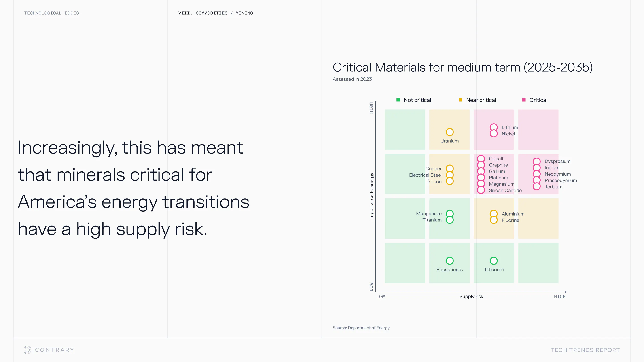The image size is (644, 362).
Task: Click the Aluminium circle marker
Action: (x=494, y=214)
